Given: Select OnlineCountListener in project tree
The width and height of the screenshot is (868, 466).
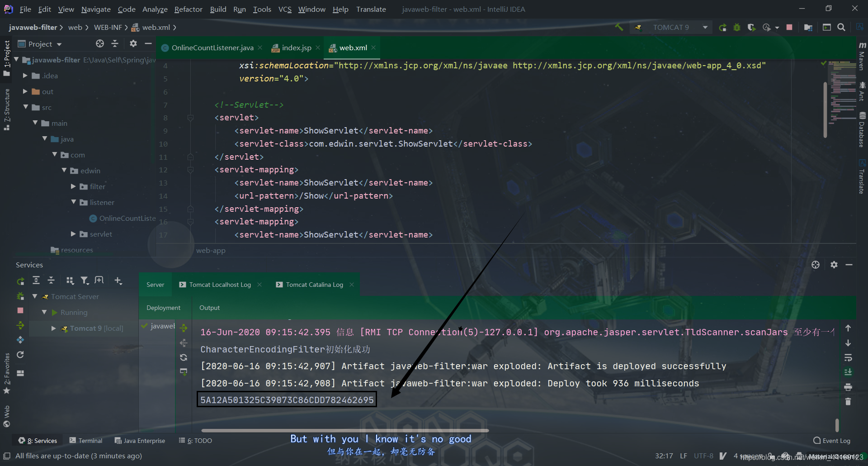Looking at the screenshot, I should click(x=123, y=218).
